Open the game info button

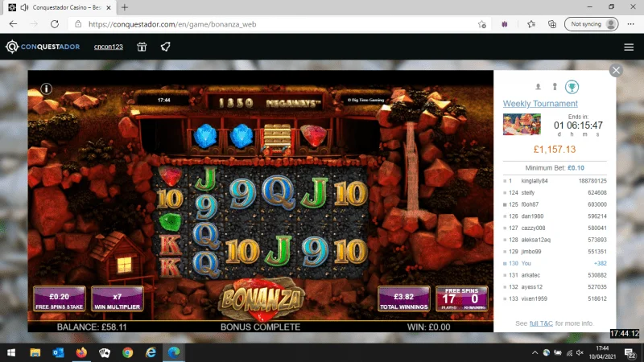tap(47, 88)
